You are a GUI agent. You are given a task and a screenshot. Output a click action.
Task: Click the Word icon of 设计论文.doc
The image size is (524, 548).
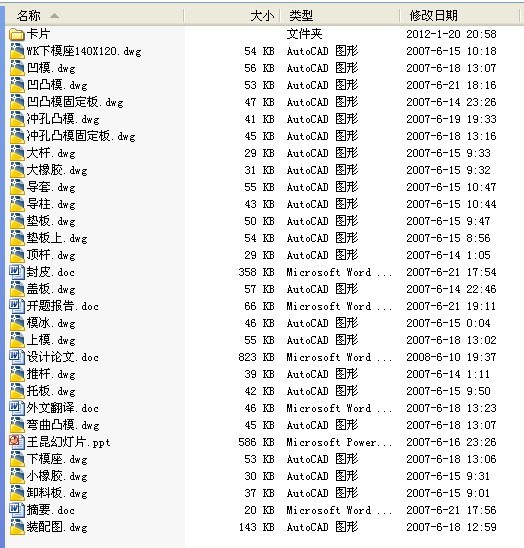[17, 357]
